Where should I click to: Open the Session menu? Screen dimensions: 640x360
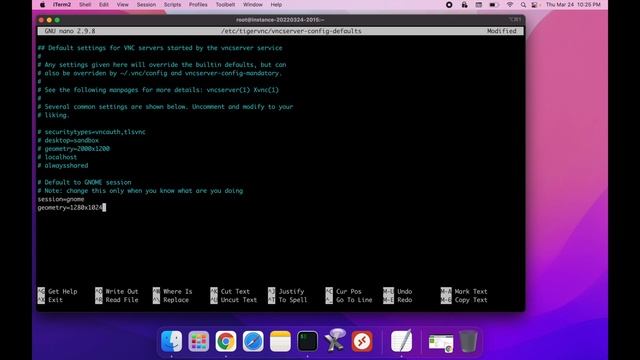point(146,5)
